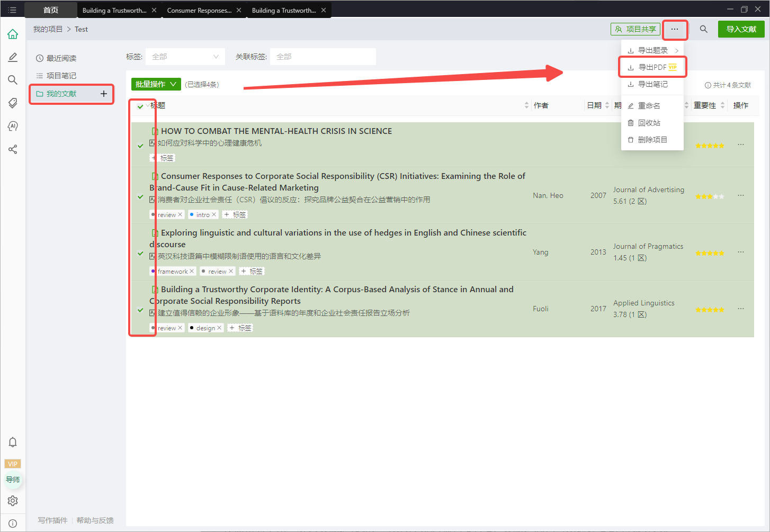
Task: Add a tag to HOW TO COMBAT paper
Action: [x=163, y=158]
